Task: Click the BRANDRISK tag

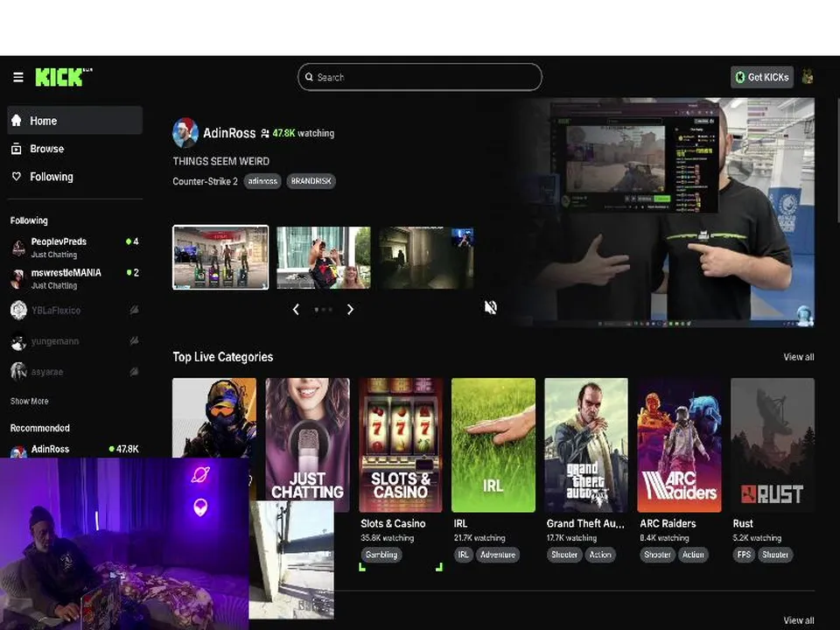Action: [x=311, y=181]
